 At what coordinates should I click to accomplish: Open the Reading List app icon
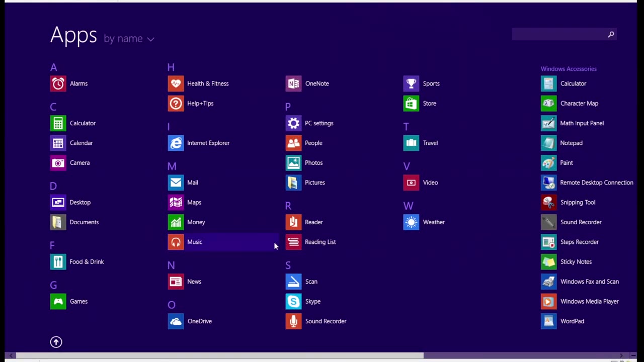point(293,242)
